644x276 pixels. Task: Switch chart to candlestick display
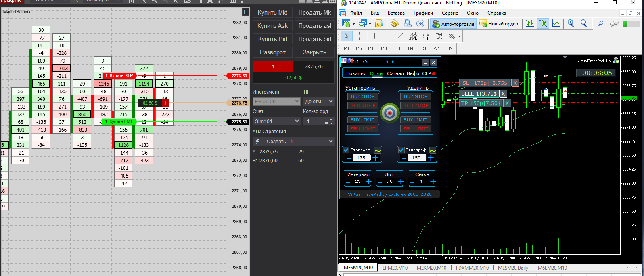(543, 24)
